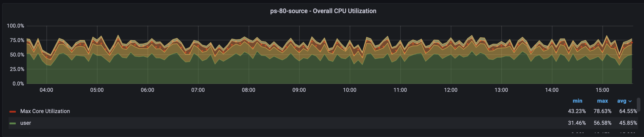The height and width of the screenshot is (137, 644).
Task: Click the 78.63% max value
Action: [602, 111]
